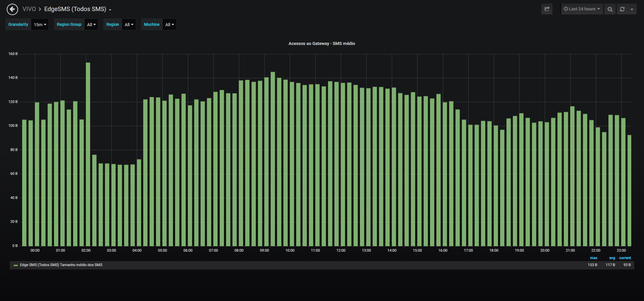Viewport: 644px width, 301px height.
Task: Click the 12:00 x-axis time label
Action: [x=341, y=251]
